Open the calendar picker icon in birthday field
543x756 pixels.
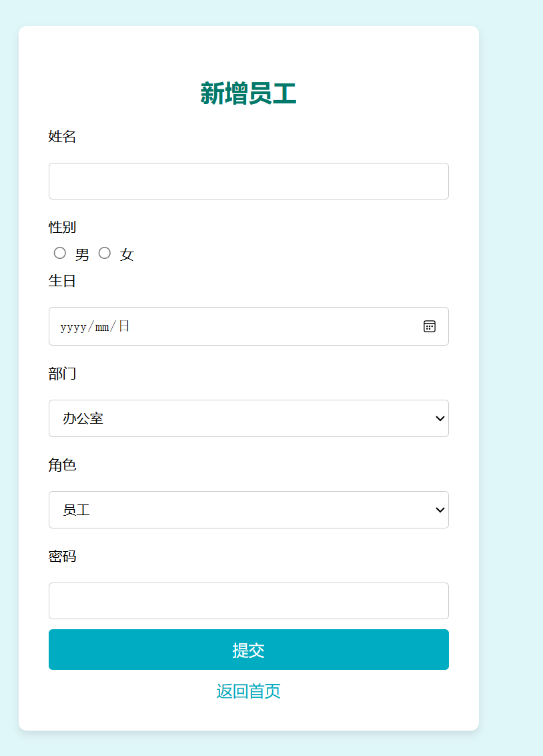click(x=430, y=326)
